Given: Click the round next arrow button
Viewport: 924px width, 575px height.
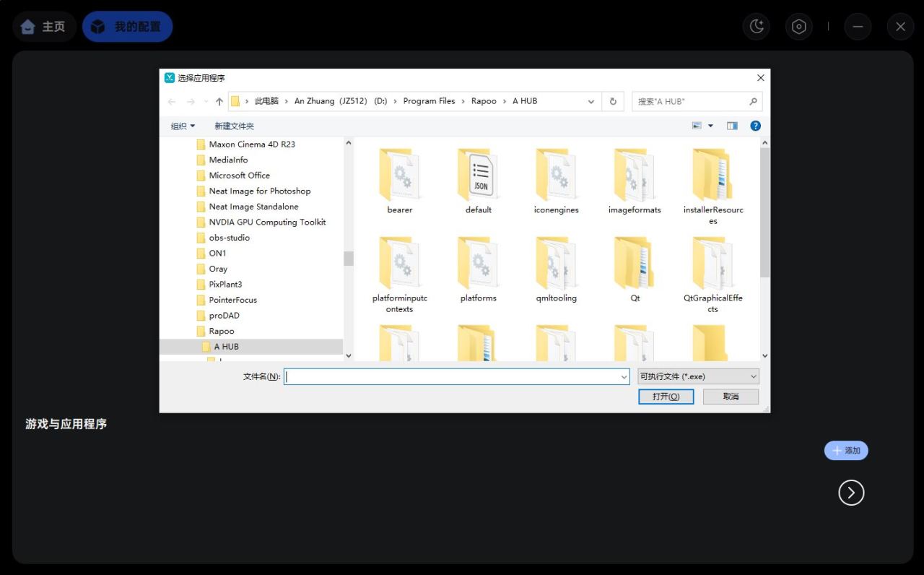Looking at the screenshot, I should click(851, 493).
